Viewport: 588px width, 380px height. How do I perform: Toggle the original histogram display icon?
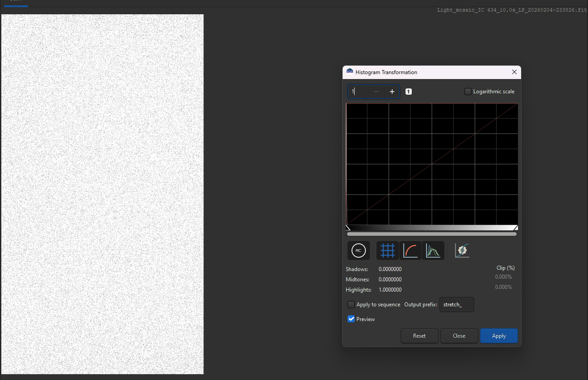433,251
